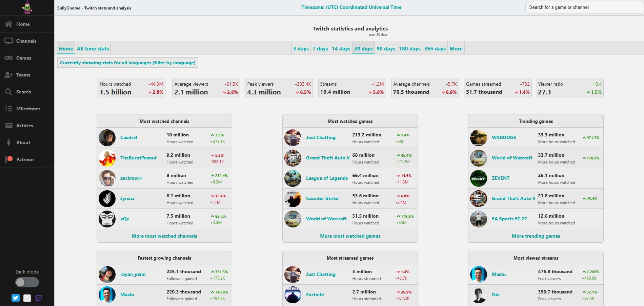
Task: Click the Twitch icon at sidebar bottom
Action: [x=39, y=298]
